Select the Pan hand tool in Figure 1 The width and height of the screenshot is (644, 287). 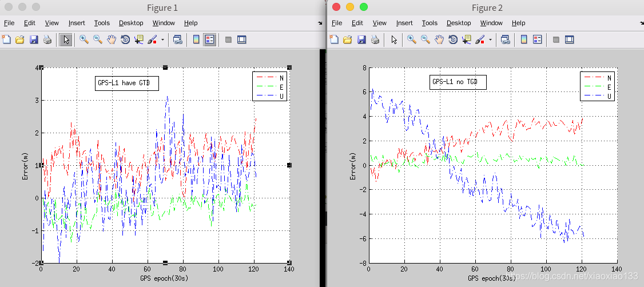pyautogui.click(x=112, y=39)
